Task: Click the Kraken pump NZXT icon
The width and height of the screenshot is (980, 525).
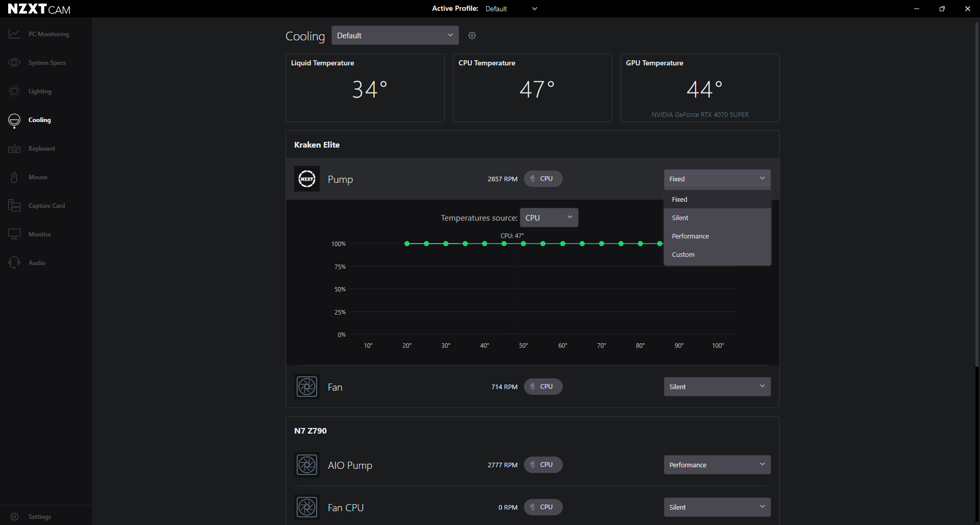Action: pyautogui.click(x=307, y=179)
